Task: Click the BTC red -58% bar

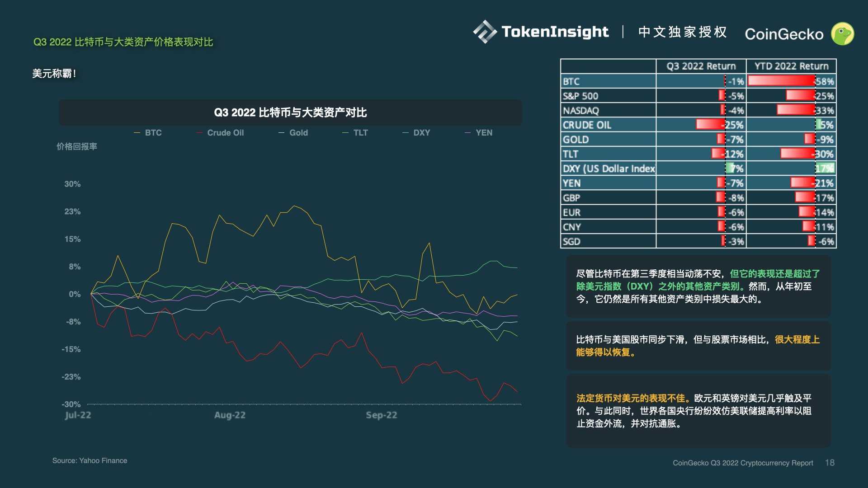Action: (x=782, y=81)
